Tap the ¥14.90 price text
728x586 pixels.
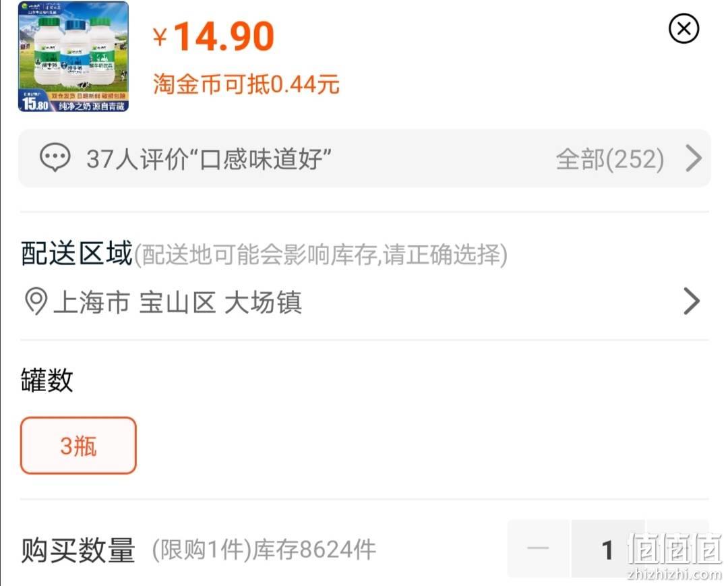coord(214,36)
